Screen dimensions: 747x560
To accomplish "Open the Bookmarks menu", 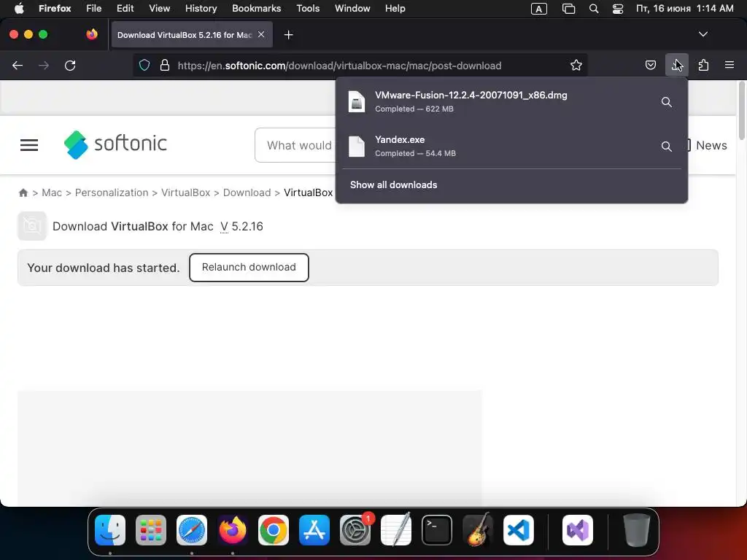I will pos(256,8).
